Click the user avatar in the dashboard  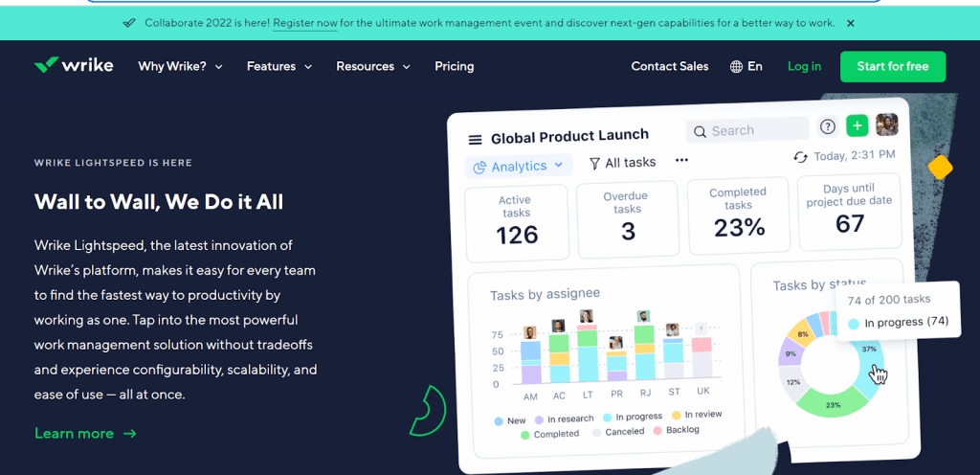point(886,124)
